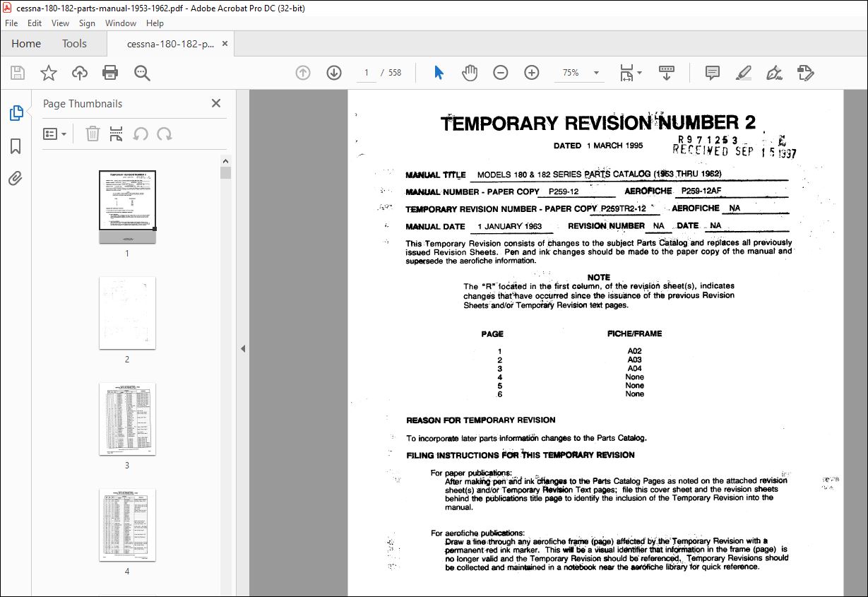Pick the selection arrow tool
Image resolution: width=868 pixels, height=597 pixels.
tap(439, 73)
